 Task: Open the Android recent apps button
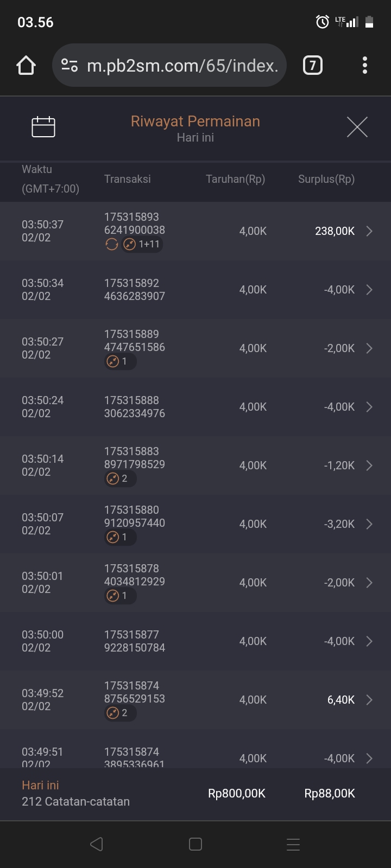point(293,844)
